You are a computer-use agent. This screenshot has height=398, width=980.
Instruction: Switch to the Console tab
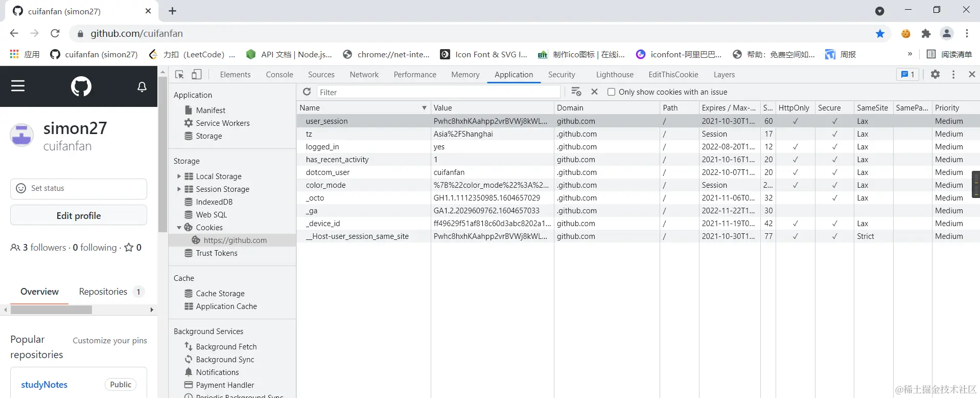pos(279,75)
